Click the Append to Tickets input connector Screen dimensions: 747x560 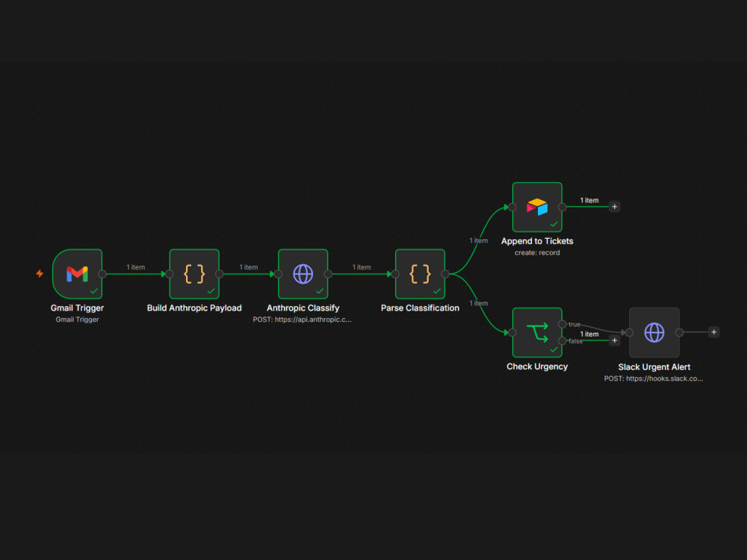pos(512,207)
